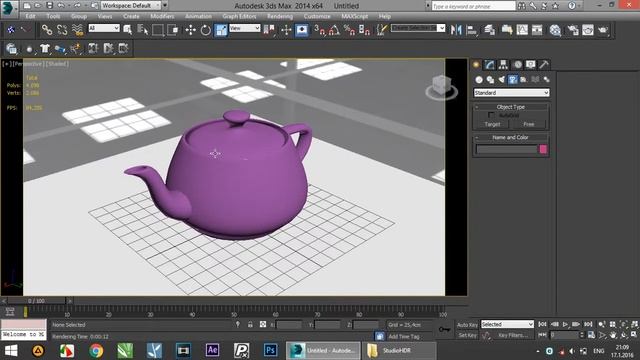This screenshot has width=640, height=360.
Task: Open the Edit menu
Action: [30, 16]
